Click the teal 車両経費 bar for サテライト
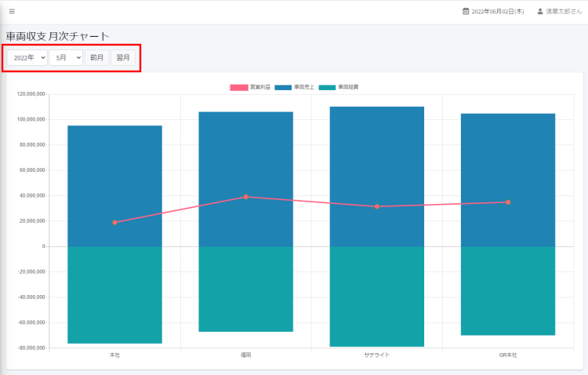Screen dimensions: 588x375 tap(377, 297)
